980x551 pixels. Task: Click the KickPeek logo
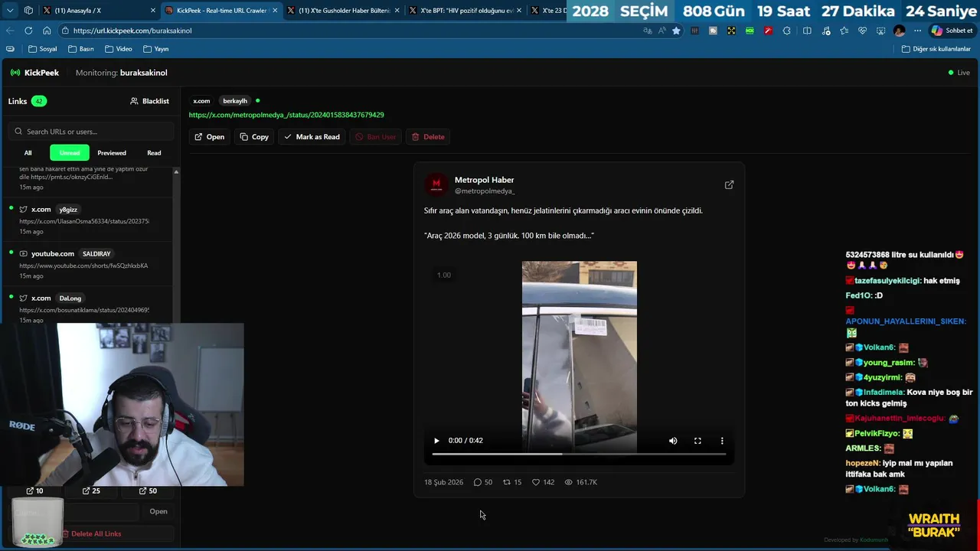pyautogui.click(x=34, y=73)
